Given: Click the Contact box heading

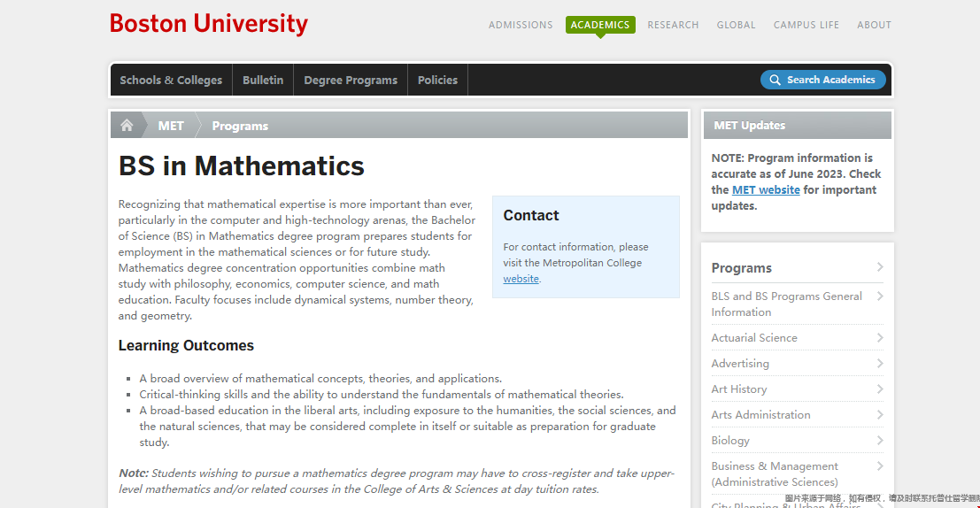Looking at the screenshot, I should coord(531,215).
